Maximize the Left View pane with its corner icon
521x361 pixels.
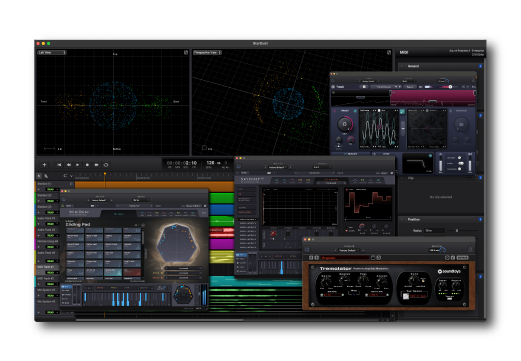(x=186, y=52)
